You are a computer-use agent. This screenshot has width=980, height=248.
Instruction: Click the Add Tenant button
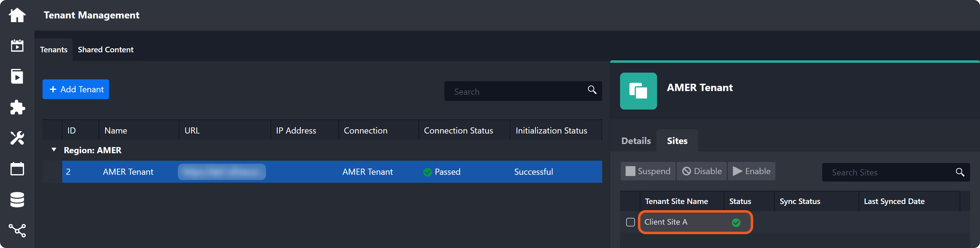point(76,89)
